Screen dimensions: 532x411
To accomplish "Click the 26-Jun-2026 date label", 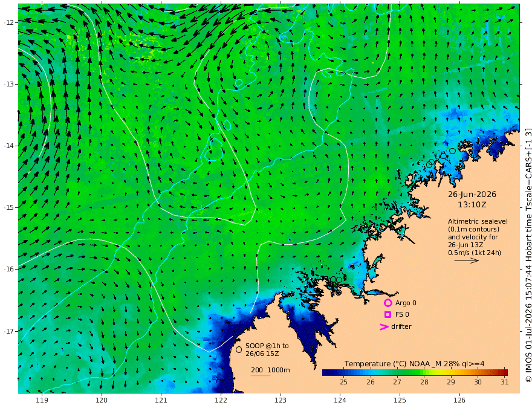I will [x=472, y=194].
